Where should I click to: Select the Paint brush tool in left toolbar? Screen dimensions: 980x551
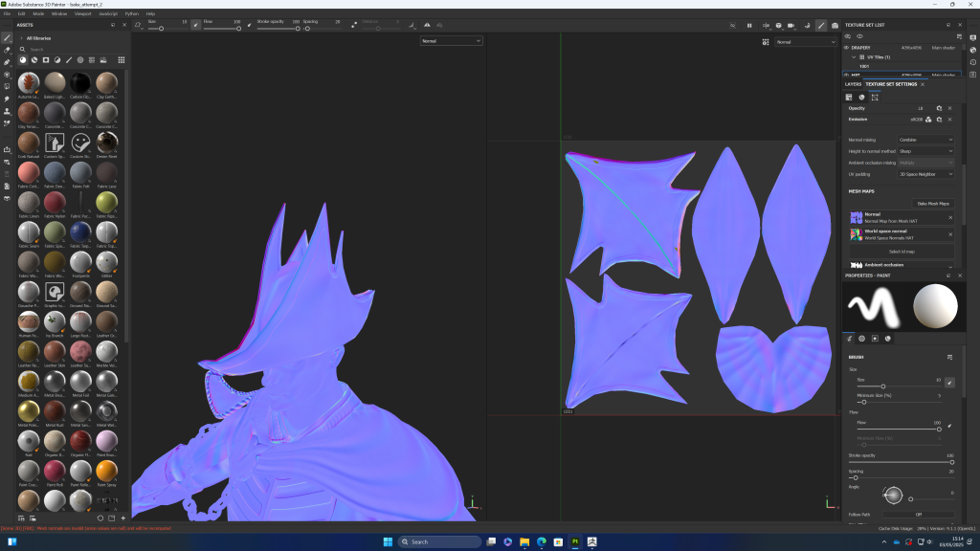[7, 37]
